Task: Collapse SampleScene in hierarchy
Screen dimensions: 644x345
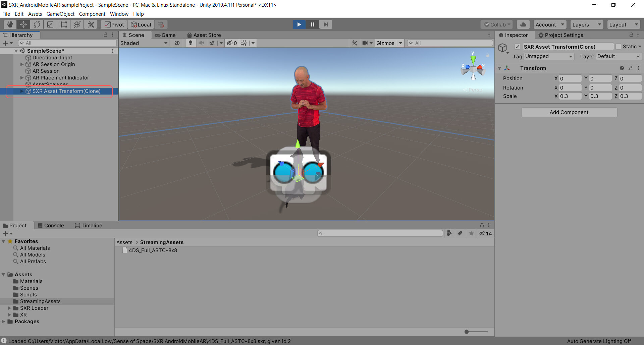Action: [x=16, y=51]
